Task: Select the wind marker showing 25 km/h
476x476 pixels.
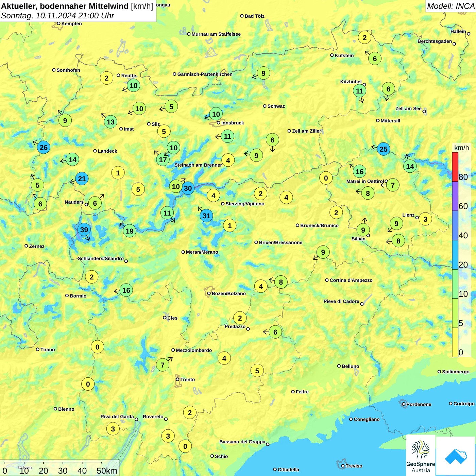Action: pyautogui.click(x=384, y=149)
